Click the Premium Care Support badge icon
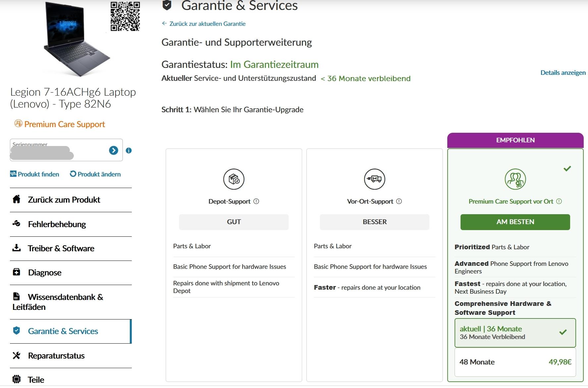Screen dimensions: 588x388 [x=18, y=124]
